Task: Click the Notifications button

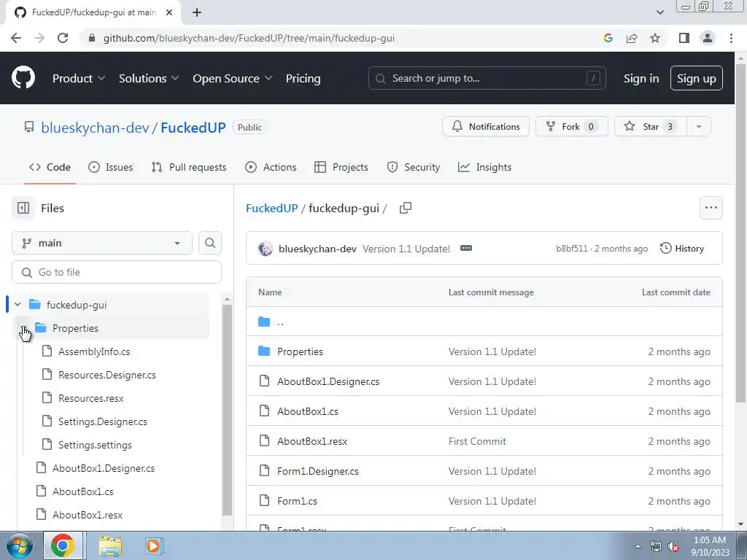Action: (x=485, y=126)
